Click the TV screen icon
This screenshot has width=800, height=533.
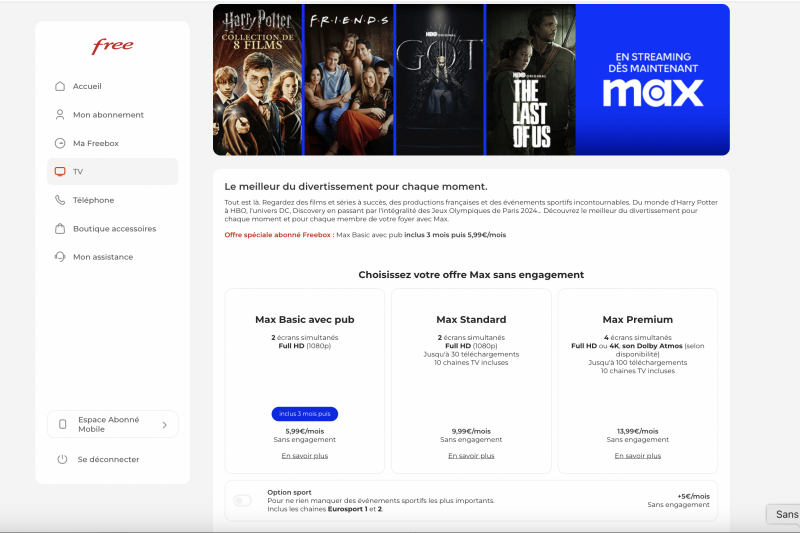pos(60,172)
